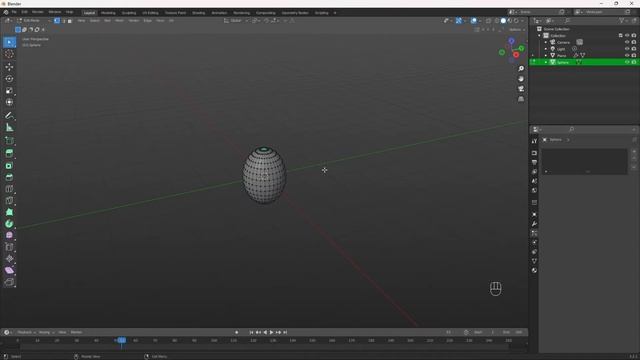Viewport: 640px width, 360px height.
Task: Select the Cursor tool in the left toolbar
Action: click(x=9, y=54)
